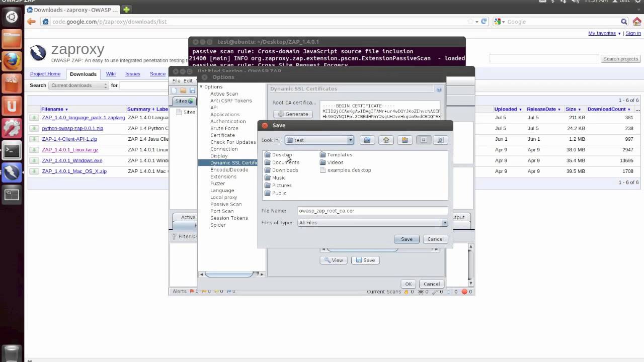Click Cancel button in the Save dialog
Image resolution: width=644 pixels, height=362 pixels.
(x=435, y=239)
